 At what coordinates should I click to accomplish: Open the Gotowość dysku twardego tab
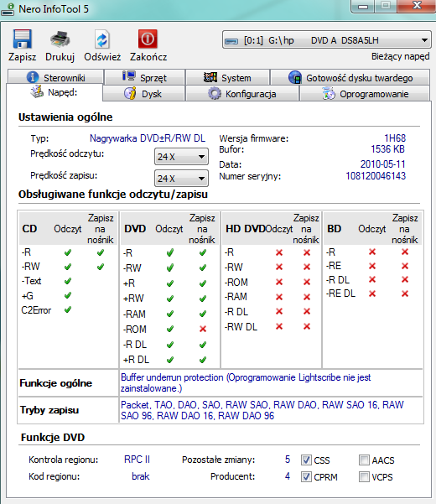[x=350, y=77]
